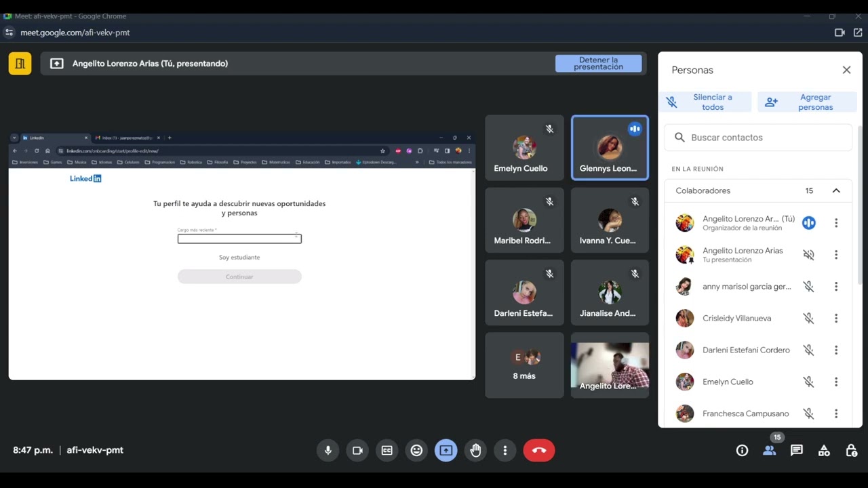This screenshot has height=488, width=868.
Task: Click open in app icon in address bar
Action: 858,33
